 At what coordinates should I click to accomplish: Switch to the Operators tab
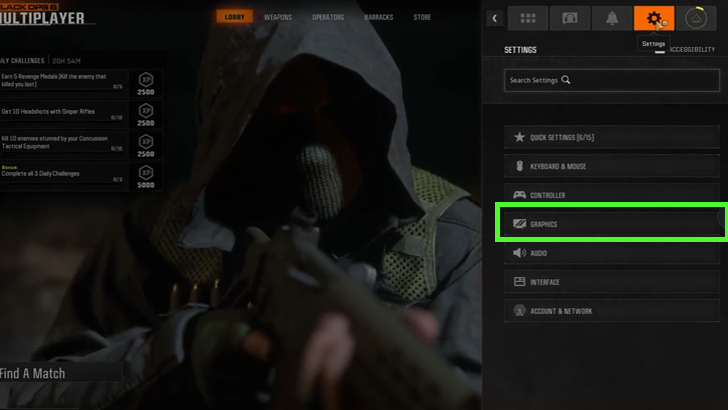point(328,17)
